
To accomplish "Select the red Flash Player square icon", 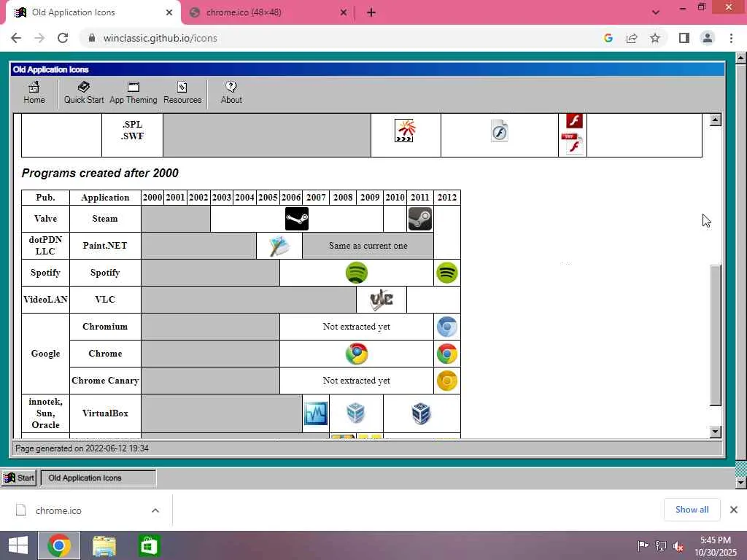I will point(574,120).
